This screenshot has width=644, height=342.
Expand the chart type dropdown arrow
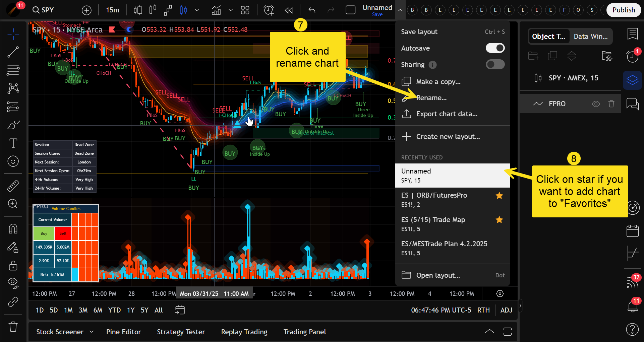coord(197,10)
